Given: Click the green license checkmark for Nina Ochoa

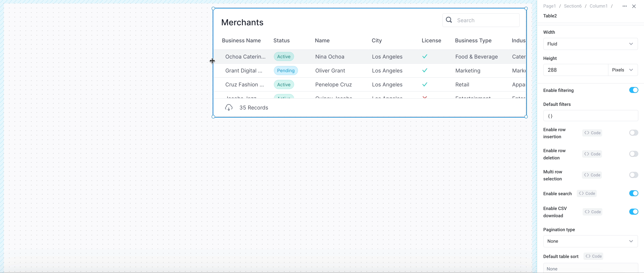Looking at the screenshot, I should click(425, 57).
